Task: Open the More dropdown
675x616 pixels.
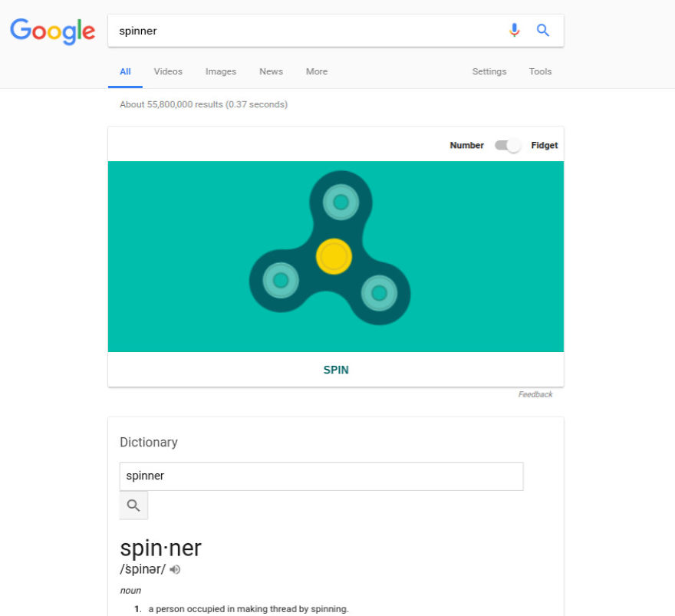Action: (316, 71)
